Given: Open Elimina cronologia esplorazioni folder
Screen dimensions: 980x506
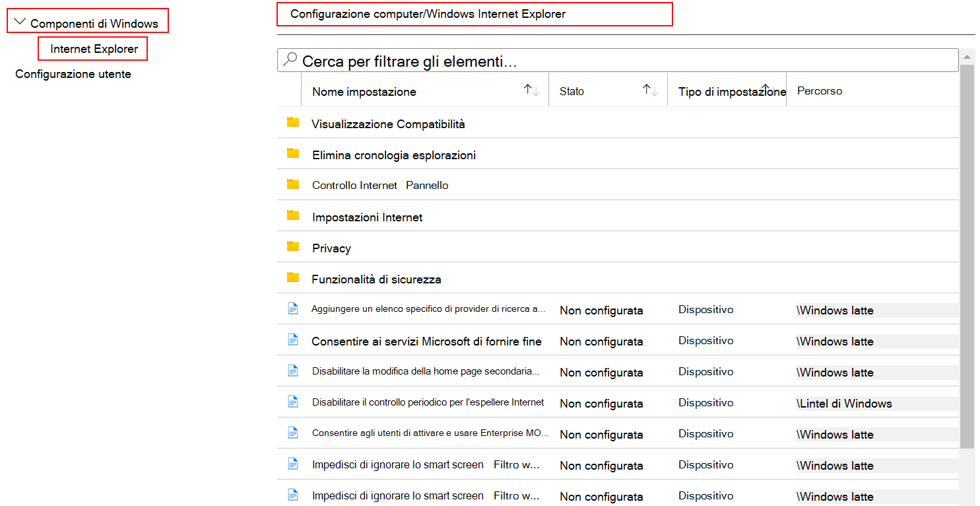Looking at the screenshot, I should pos(394,155).
